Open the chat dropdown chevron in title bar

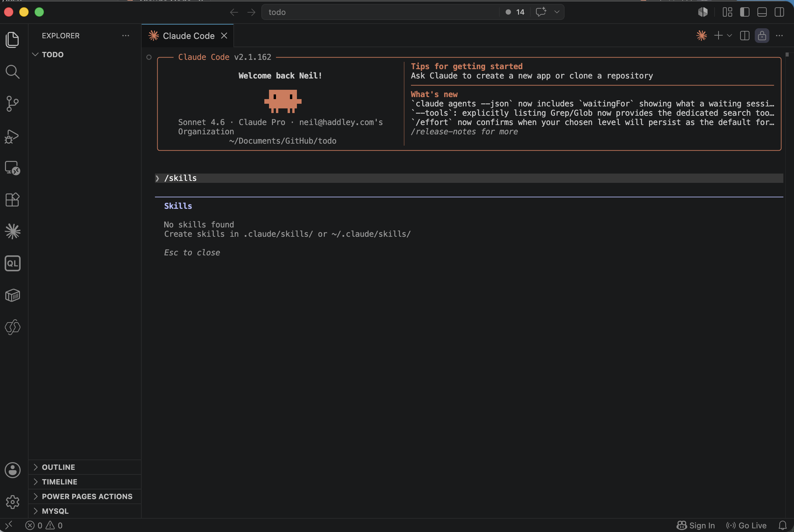[x=557, y=12]
